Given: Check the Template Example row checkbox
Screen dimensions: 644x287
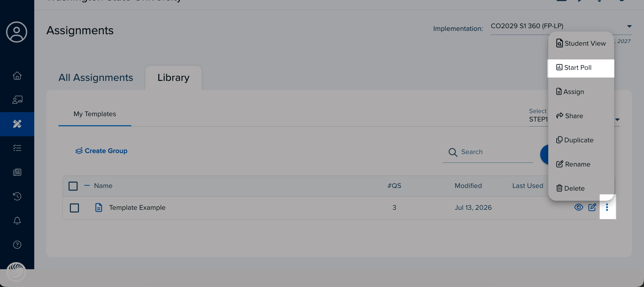Looking at the screenshot, I should click(x=74, y=208).
